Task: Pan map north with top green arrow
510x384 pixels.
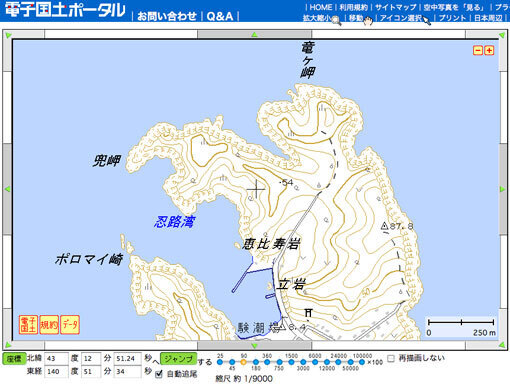Action: 255,34
